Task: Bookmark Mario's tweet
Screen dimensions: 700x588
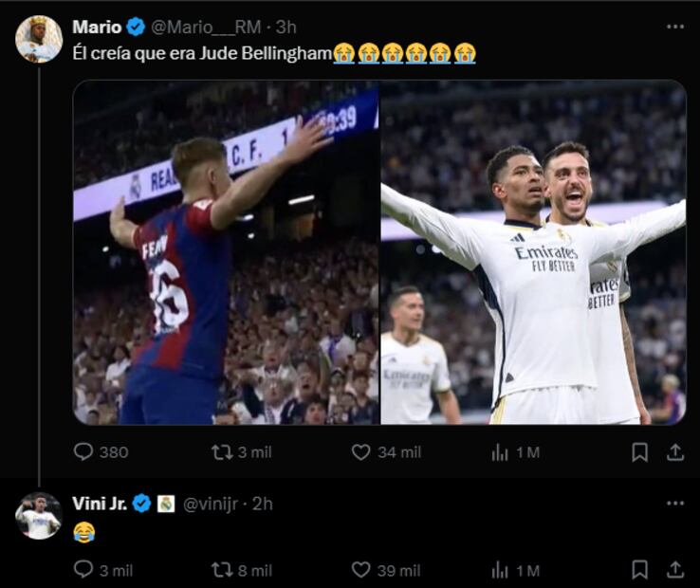Action: pos(640,452)
